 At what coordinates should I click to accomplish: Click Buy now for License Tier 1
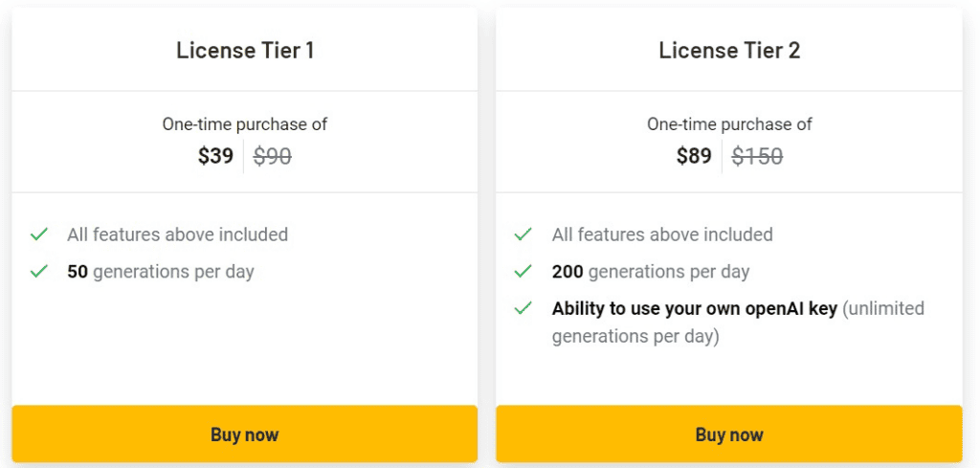click(244, 434)
